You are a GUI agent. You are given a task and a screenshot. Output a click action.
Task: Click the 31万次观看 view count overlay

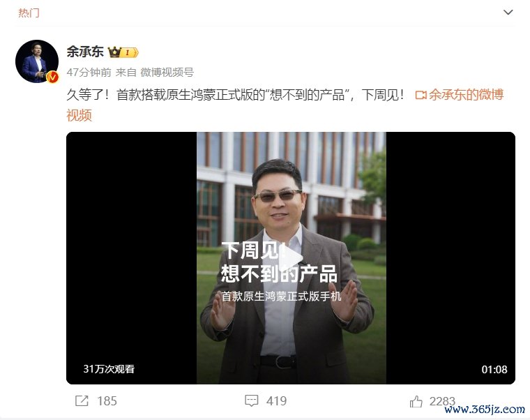coord(109,369)
